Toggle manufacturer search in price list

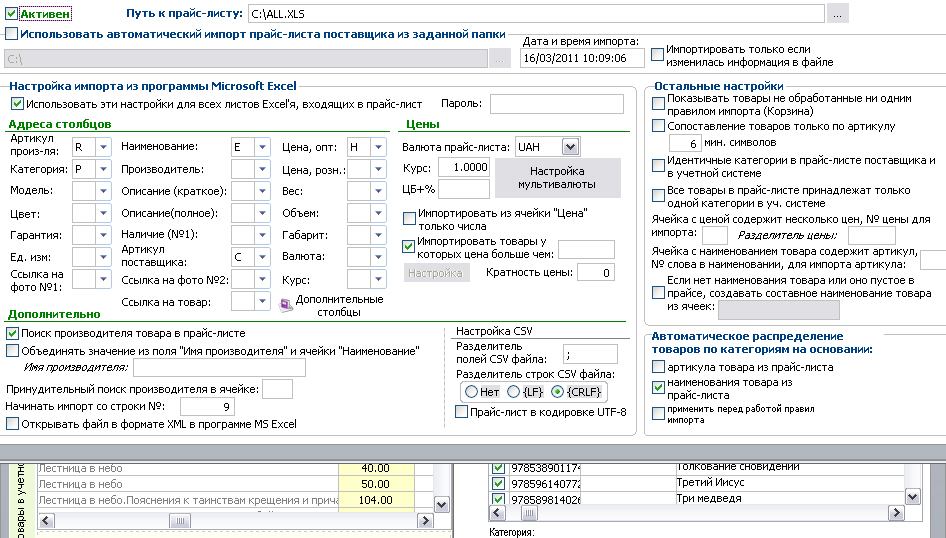coord(12,333)
